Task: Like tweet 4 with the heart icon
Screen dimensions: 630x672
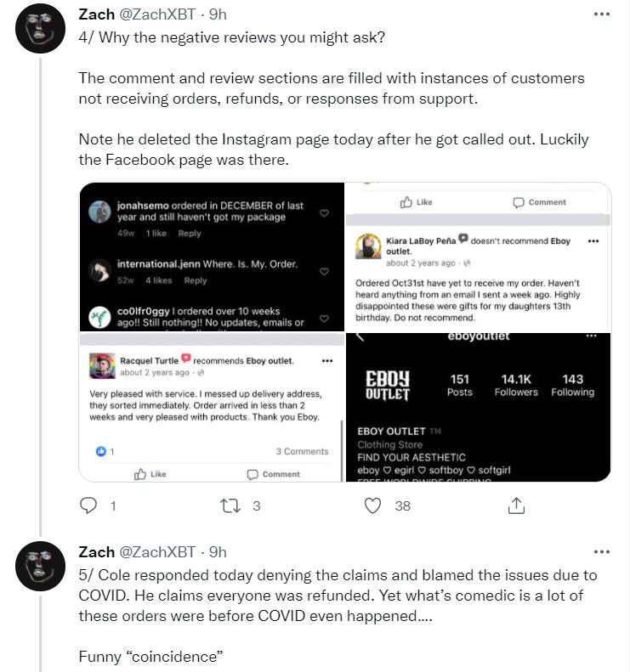Action: pos(372,505)
